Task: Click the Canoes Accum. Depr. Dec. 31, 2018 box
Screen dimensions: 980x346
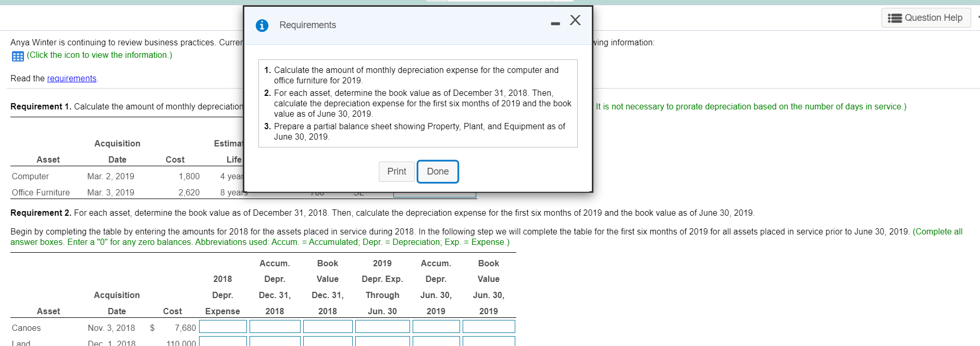Action: click(x=275, y=326)
